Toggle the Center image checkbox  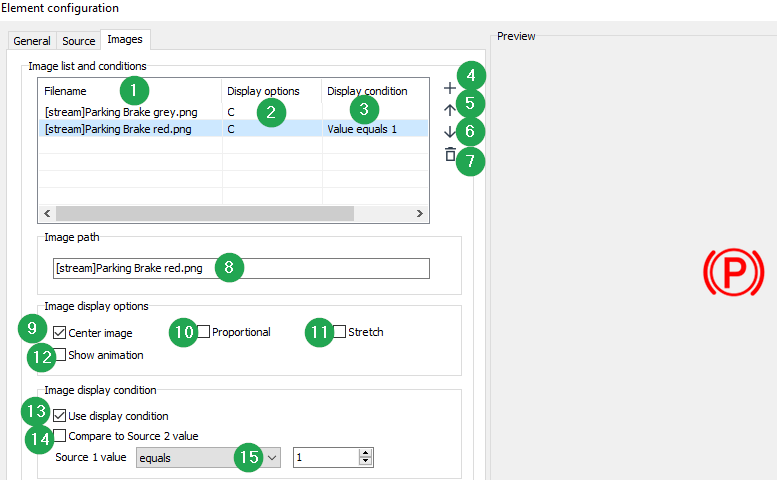tap(61, 332)
